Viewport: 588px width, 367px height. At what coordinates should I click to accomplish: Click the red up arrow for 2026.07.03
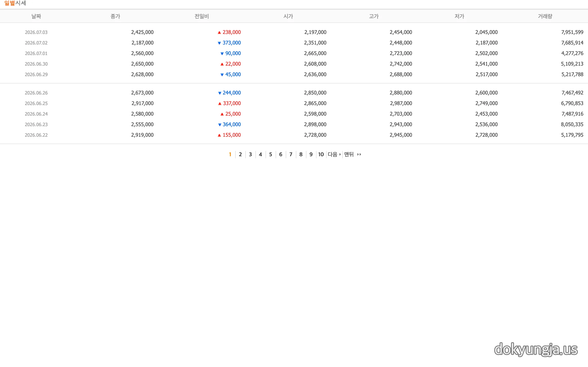tap(219, 33)
